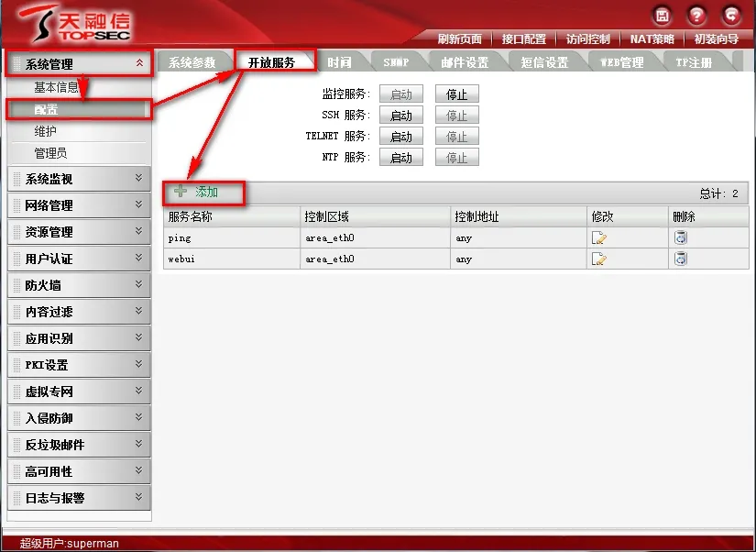Click the 服务名称 column header
756x552 pixels.
[x=232, y=216]
